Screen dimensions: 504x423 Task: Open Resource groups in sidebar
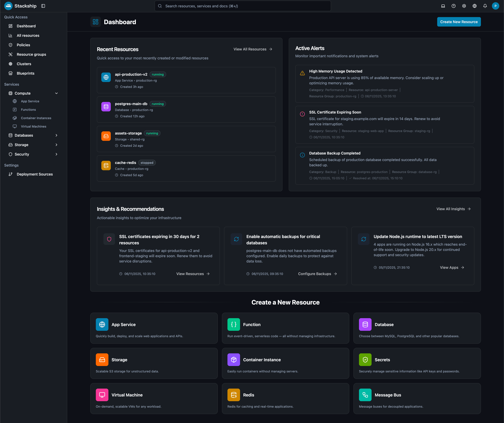pos(31,54)
